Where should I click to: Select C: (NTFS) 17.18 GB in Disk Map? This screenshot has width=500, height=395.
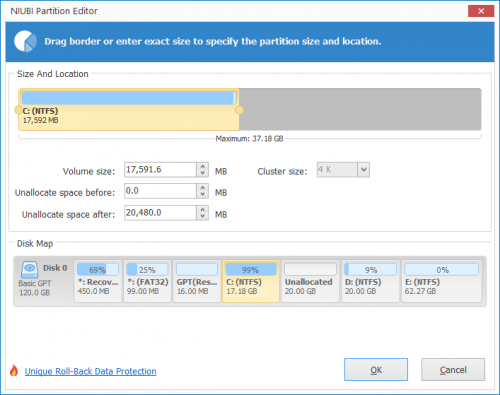pos(251,281)
